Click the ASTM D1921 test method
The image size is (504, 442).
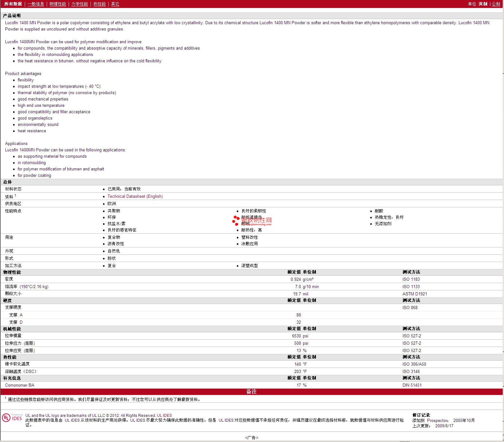(x=415, y=294)
